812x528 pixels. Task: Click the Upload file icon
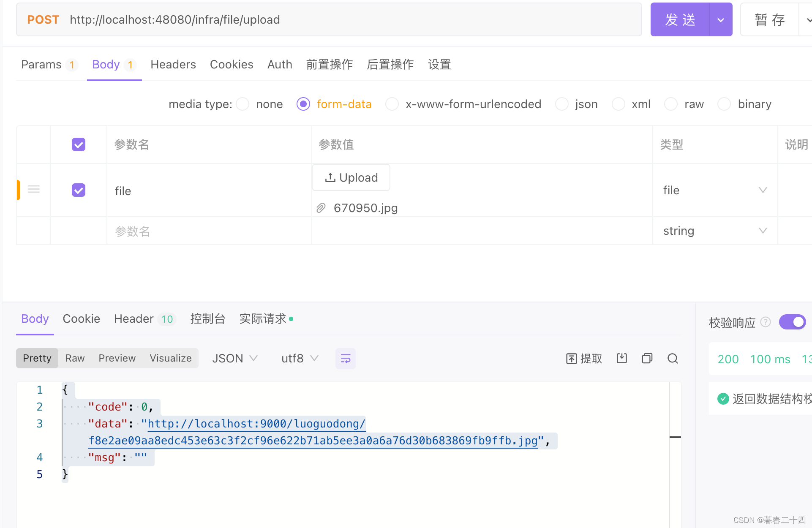[330, 177]
